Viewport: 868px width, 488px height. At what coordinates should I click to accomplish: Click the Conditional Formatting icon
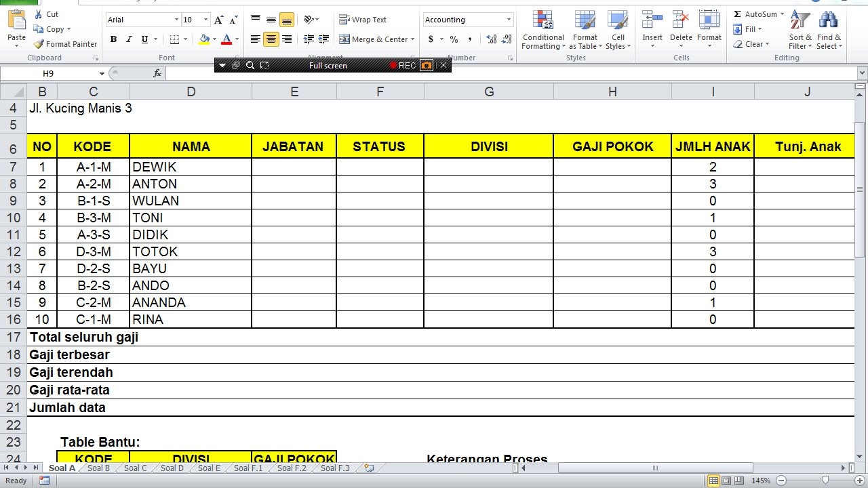point(543,20)
